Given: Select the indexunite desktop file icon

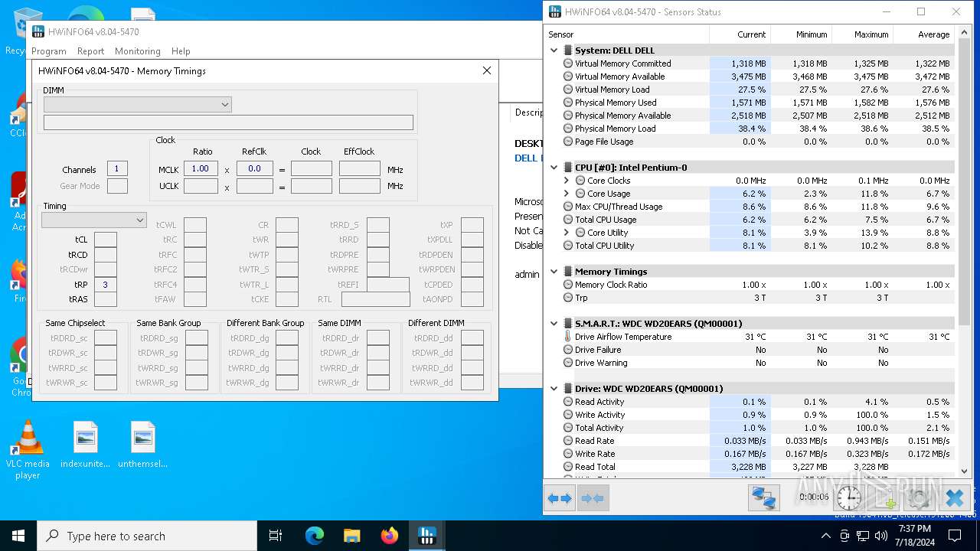Looking at the screenshot, I should [x=85, y=445].
